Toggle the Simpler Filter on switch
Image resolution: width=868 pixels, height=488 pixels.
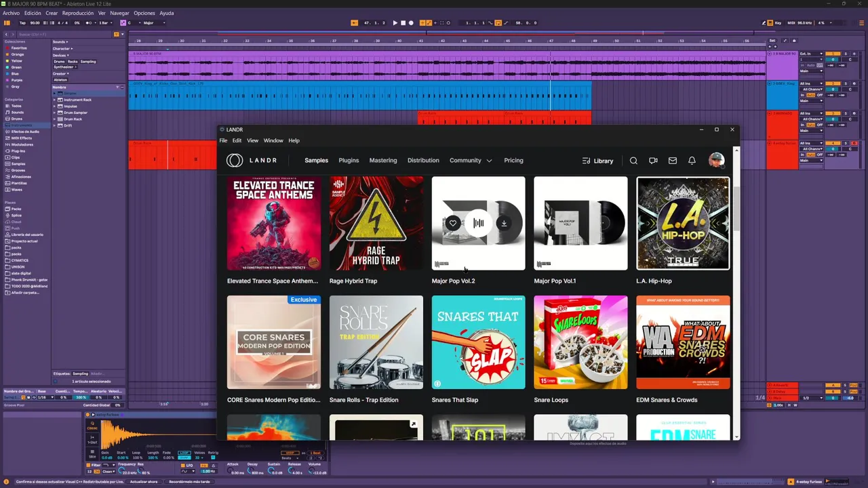click(x=88, y=466)
